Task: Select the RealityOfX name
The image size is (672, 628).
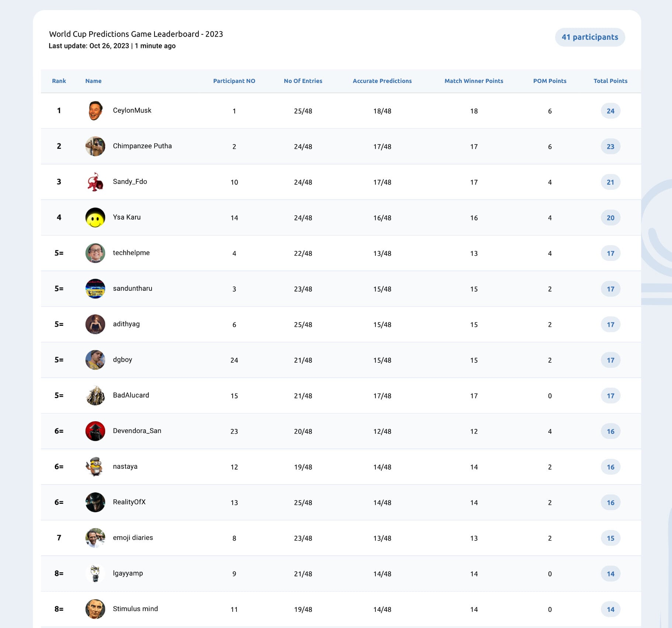Action: tap(129, 502)
